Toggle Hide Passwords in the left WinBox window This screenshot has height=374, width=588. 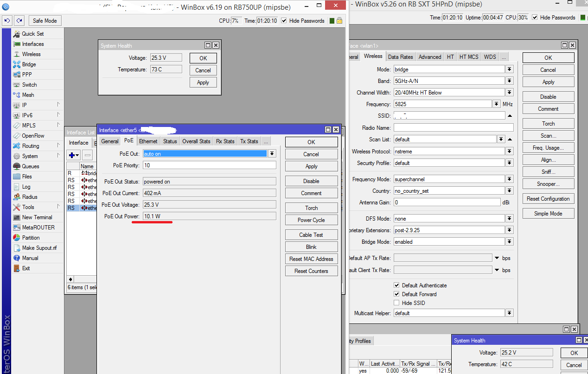coord(284,21)
